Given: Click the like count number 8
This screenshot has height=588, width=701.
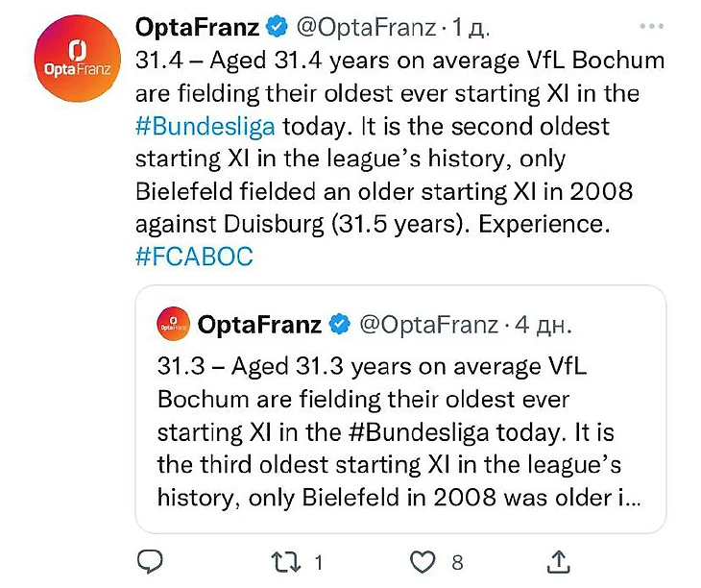Looking at the screenshot, I should [x=458, y=560].
